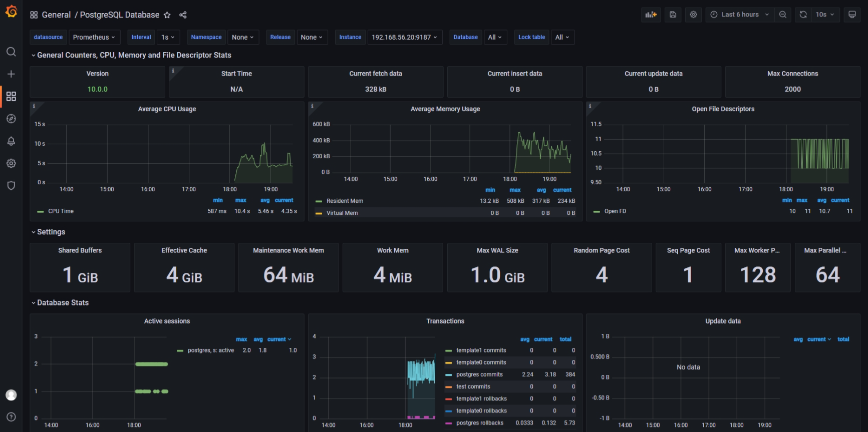
Task: Click the Add panel icon
Action: [x=651, y=15]
